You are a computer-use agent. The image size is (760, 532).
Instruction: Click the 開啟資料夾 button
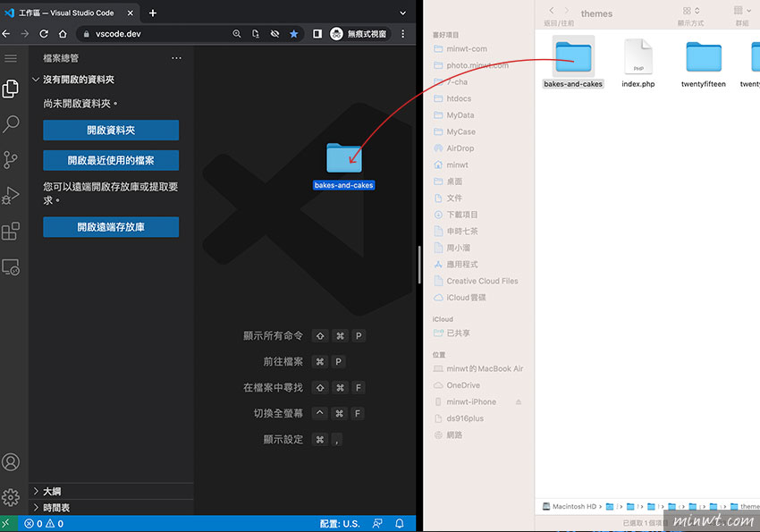coord(111,130)
